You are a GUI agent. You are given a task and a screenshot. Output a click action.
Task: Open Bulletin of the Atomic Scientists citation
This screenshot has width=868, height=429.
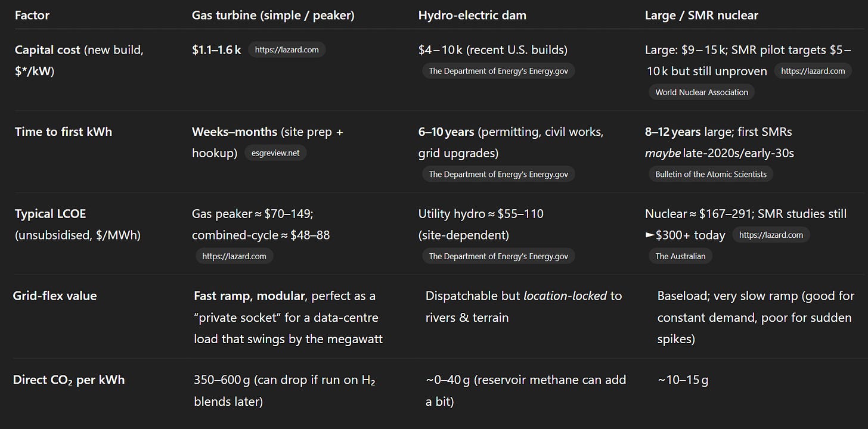(711, 174)
